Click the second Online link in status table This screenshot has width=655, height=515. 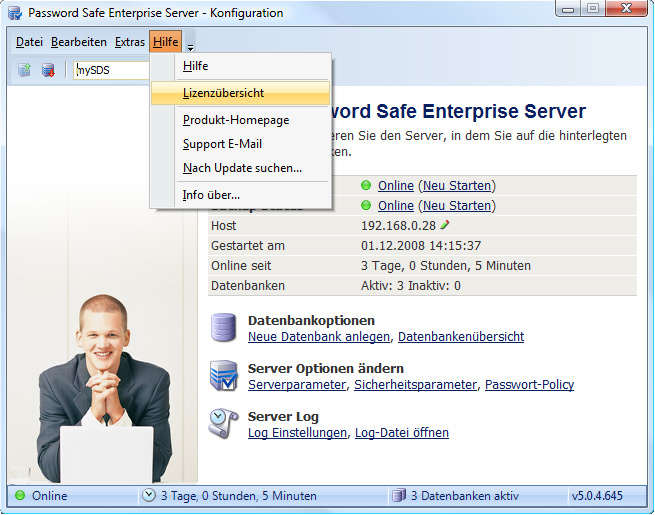[x=396, y=205]
